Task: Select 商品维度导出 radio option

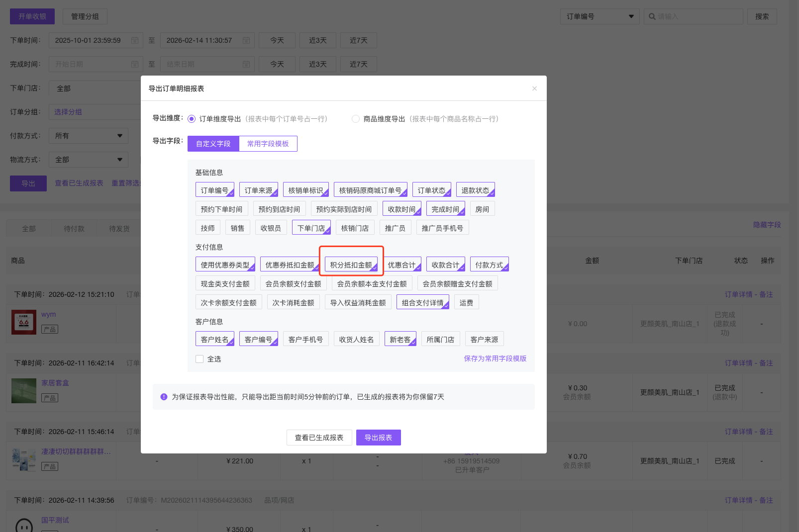Action: click(356, 119)
